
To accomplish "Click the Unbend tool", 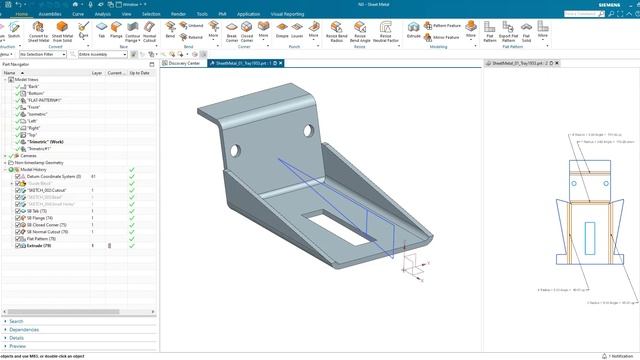I will (191, 25).
